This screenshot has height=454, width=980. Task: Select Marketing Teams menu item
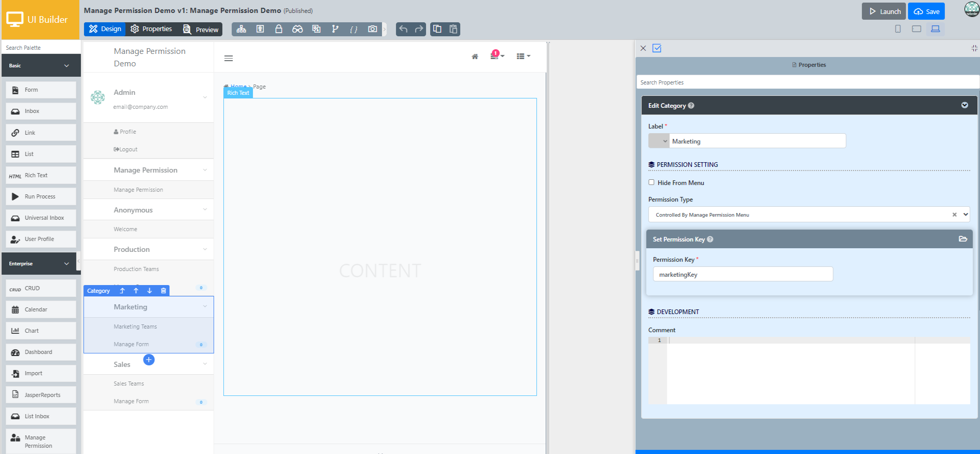tap(135, 327)
